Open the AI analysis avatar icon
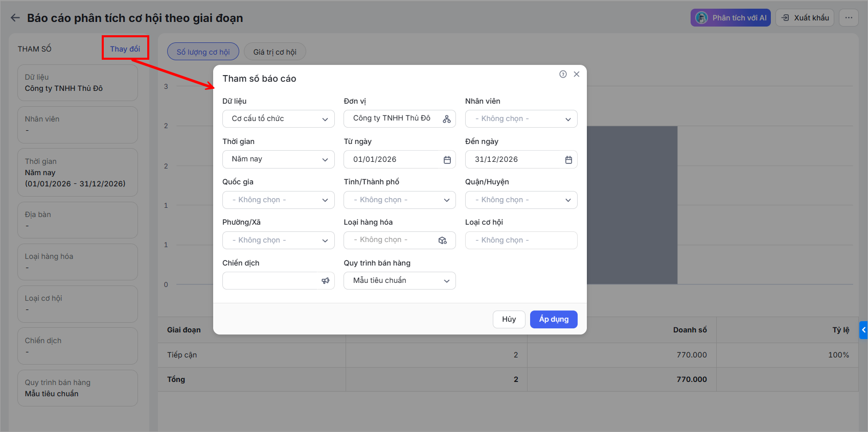868x432 pixels. tap(702, 18)
